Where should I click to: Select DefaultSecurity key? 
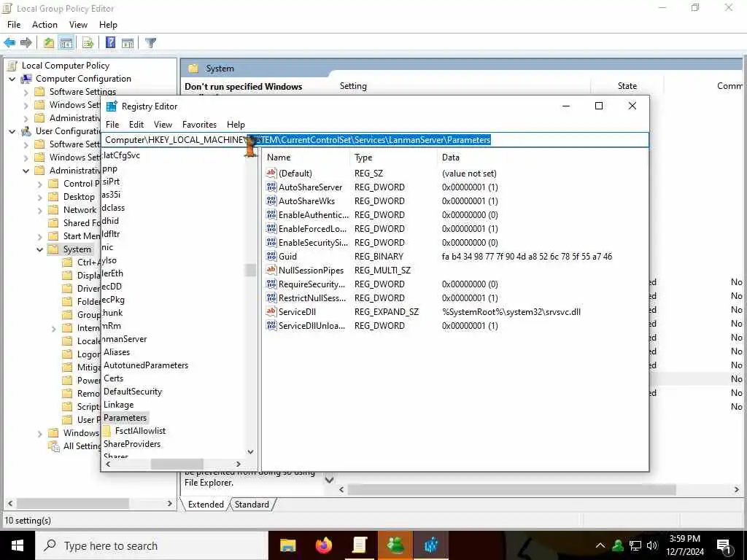pyautogui.click(x=133, y=392)
